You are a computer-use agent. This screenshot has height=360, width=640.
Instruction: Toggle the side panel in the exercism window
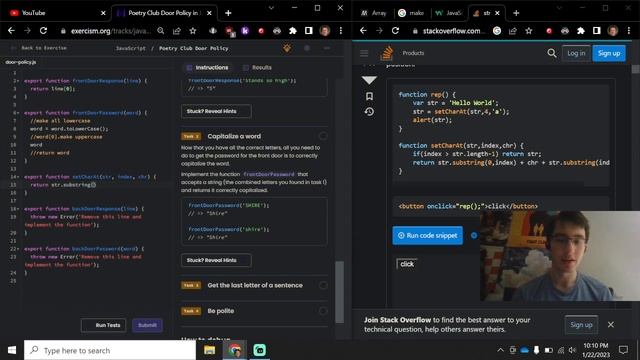coord(309,31)
